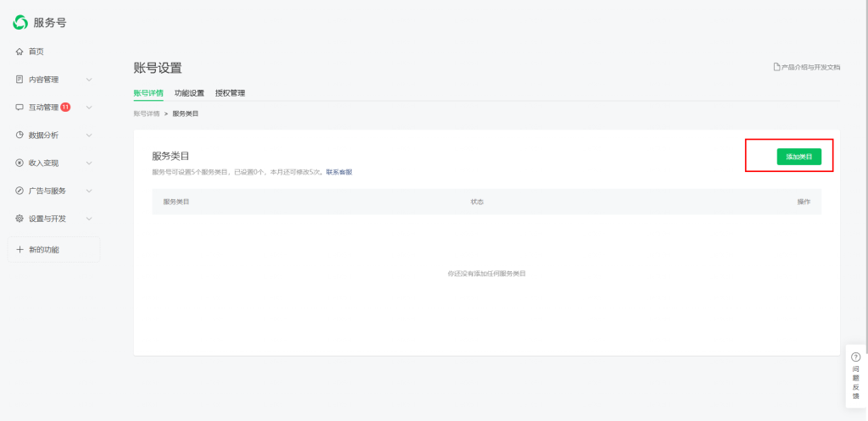Click the 内容管理 document icon

(19, 80)
